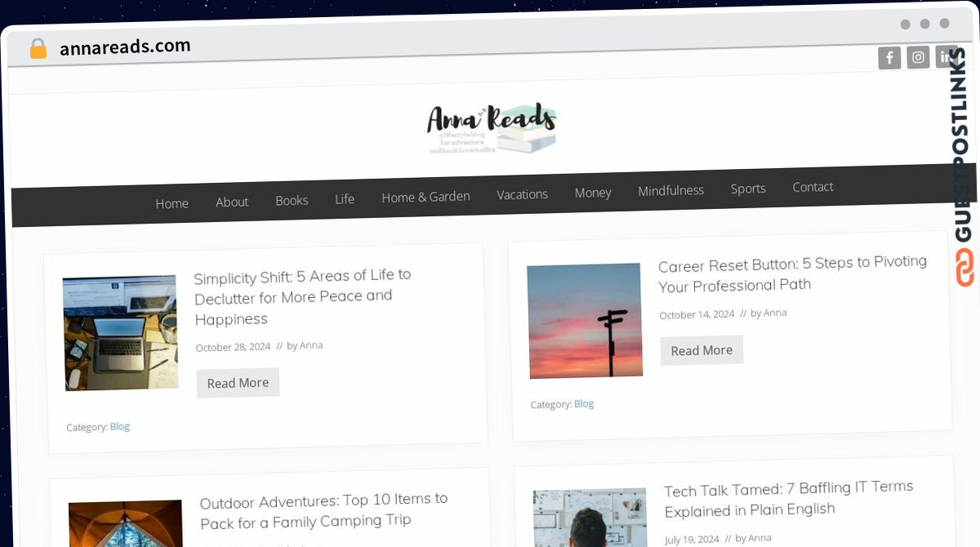Read More on Career Reset Button post
Viewport: 980px width, 547px height.
tap(702, 350)
